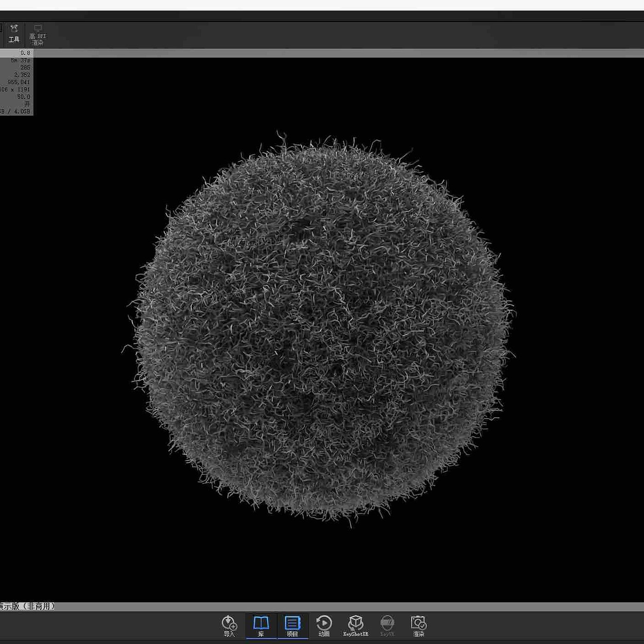Image resolution: width=644 pixels, height=644 pixels.
Task: Click the 955,041 triangle count in HUD
Action: (18, 82)
